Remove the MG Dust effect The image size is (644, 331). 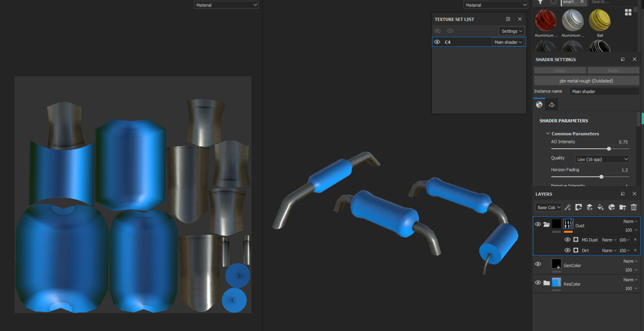pyautogui.click(x=635, y=240)
